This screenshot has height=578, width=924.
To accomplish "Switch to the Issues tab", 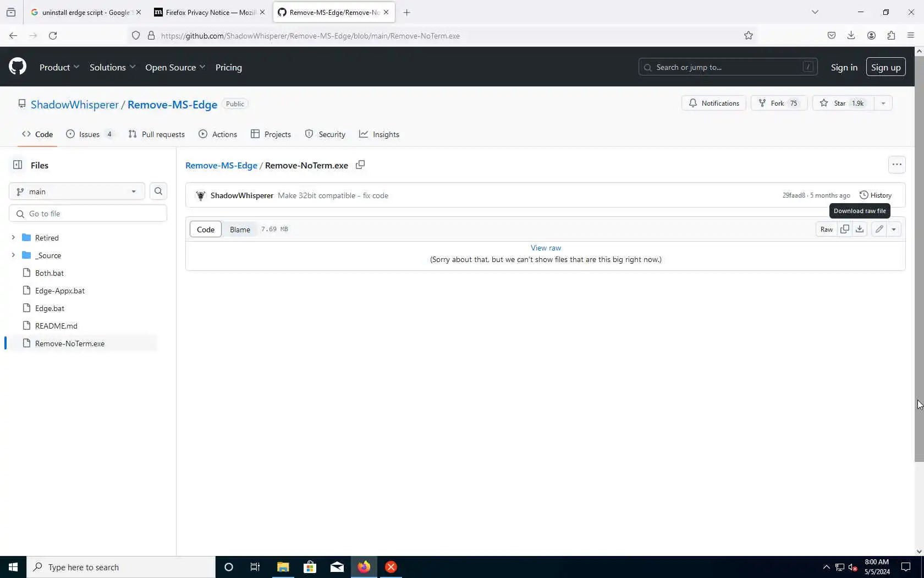I will click(90, 134).
